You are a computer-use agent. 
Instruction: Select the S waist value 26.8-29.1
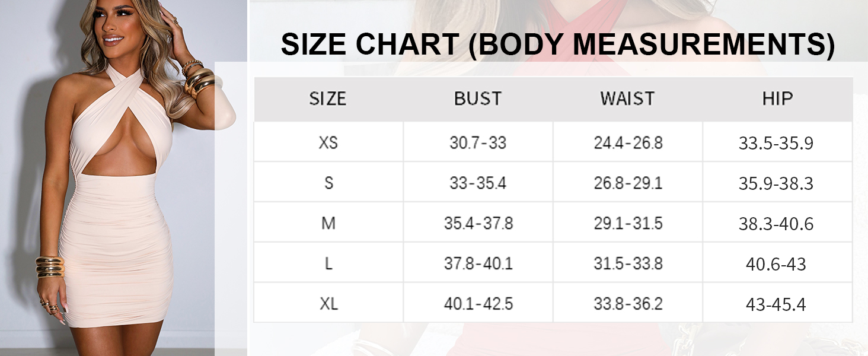tap(628, 183)
